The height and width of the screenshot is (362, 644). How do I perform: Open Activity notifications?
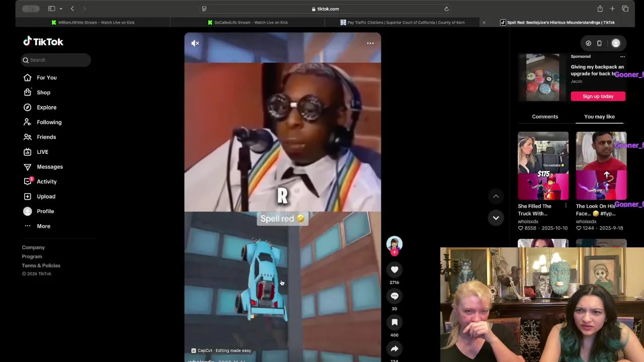click(x=40, y=182)
